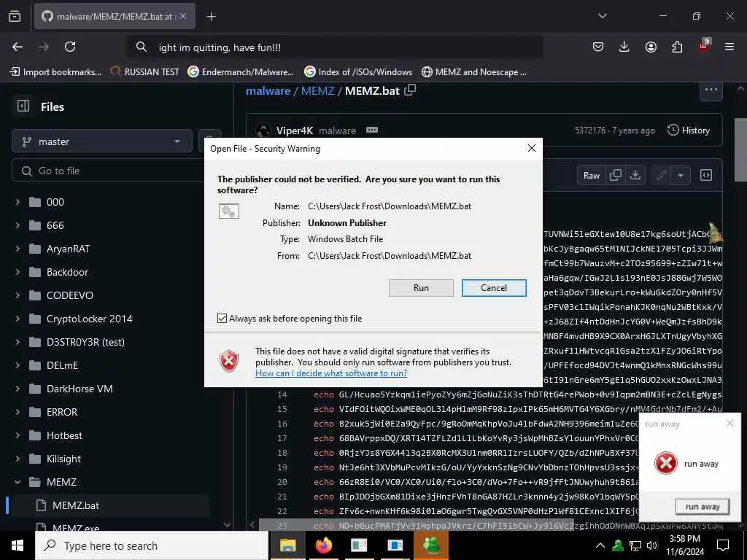Open the volume tray icon

tap(652, 545)
